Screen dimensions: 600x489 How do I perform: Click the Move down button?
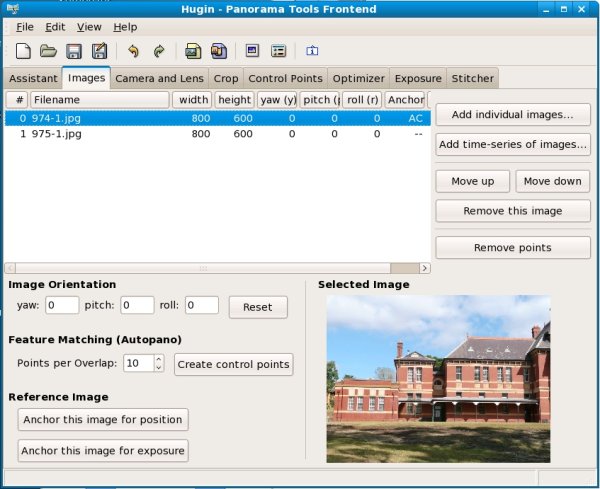click(553, 181)
